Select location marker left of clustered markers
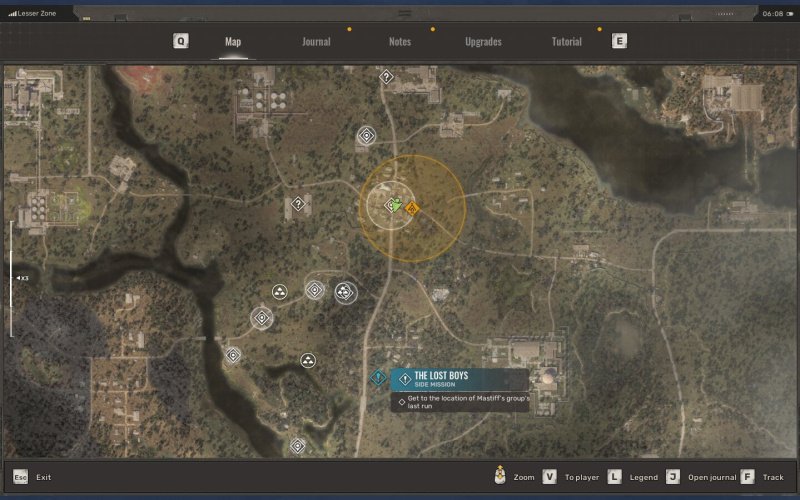 pos(315,290)
